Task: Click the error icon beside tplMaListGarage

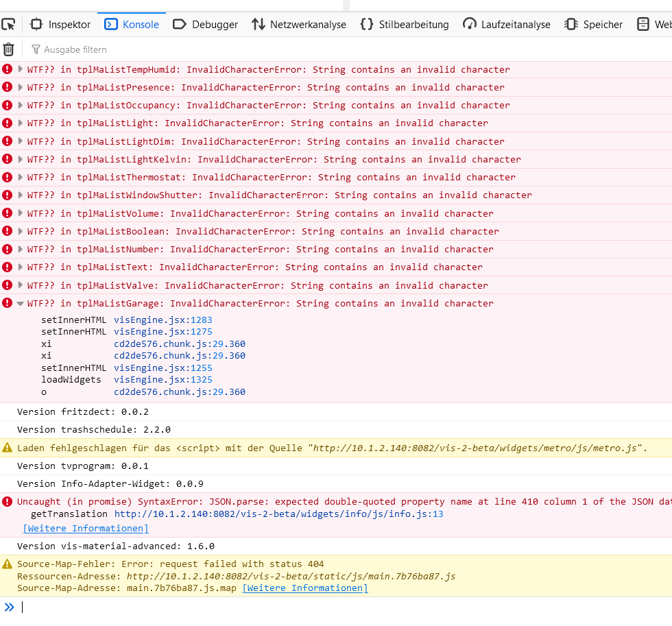Action: (8, 303)
